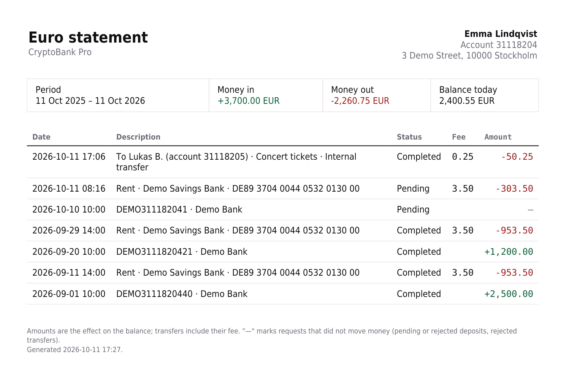Select the date 2026-09-11 14:00
The width and height of the screenshot is (566, 392).
click(x=69, y=273)
